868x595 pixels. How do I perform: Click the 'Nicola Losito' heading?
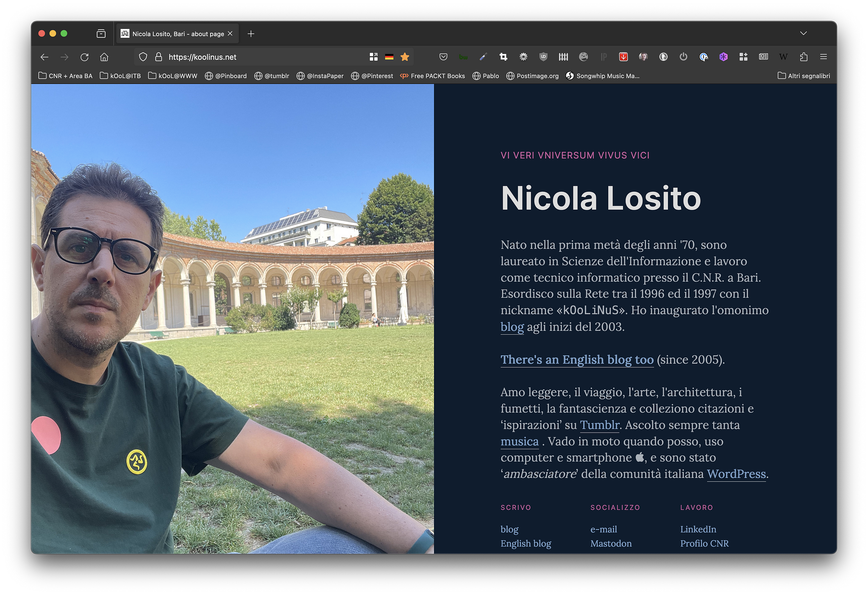point(601,198)
